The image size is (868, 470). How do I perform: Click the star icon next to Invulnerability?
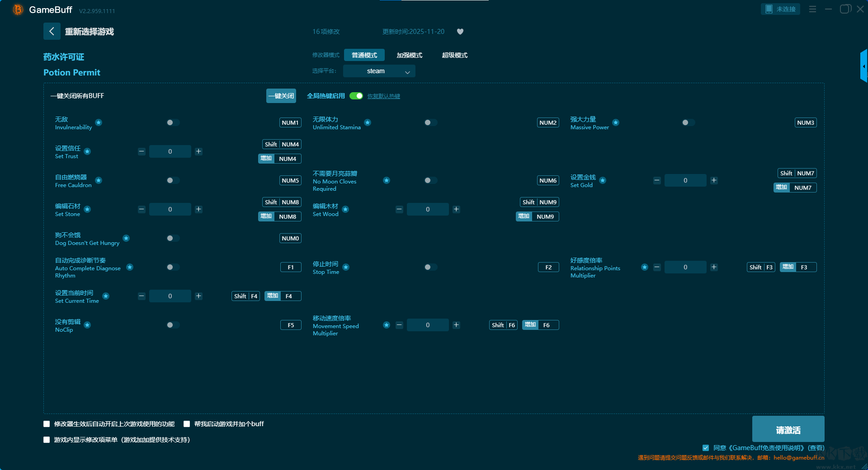tap(99, 122)
